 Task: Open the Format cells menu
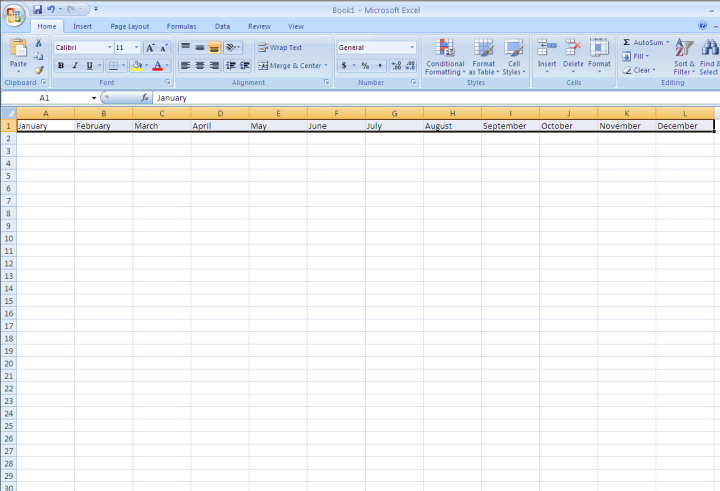(x=599, y=56)
